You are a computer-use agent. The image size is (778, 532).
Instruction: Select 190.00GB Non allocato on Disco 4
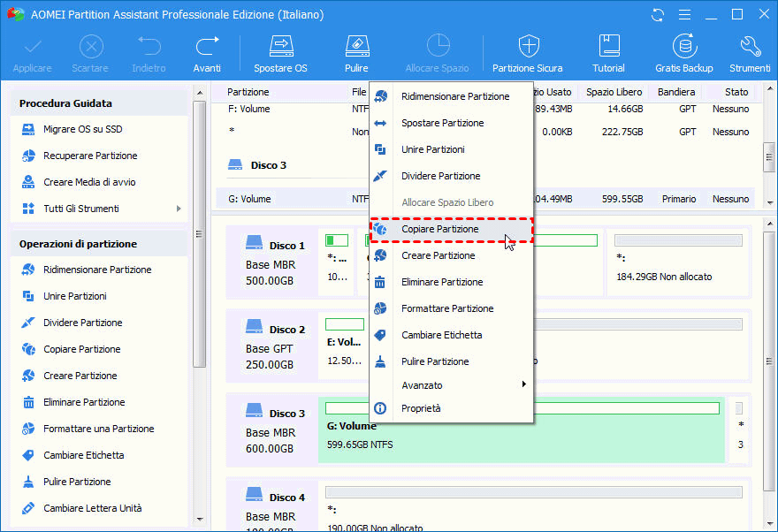click(x=534, y=505)
